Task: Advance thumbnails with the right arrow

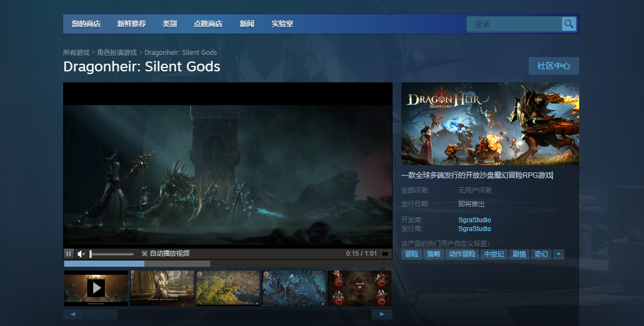Action: tap(382, 313)
